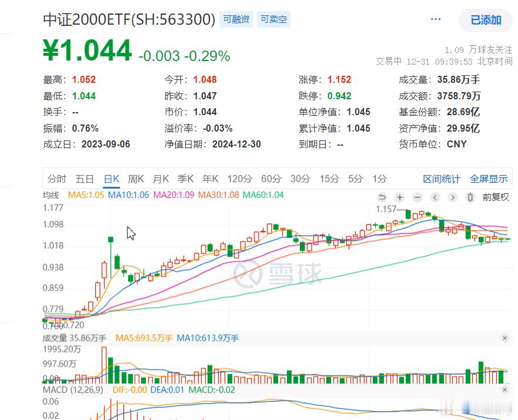The height and width of the screenshot is (420, 518).
Task: Select the 季K tab
Action: [185, 179]
